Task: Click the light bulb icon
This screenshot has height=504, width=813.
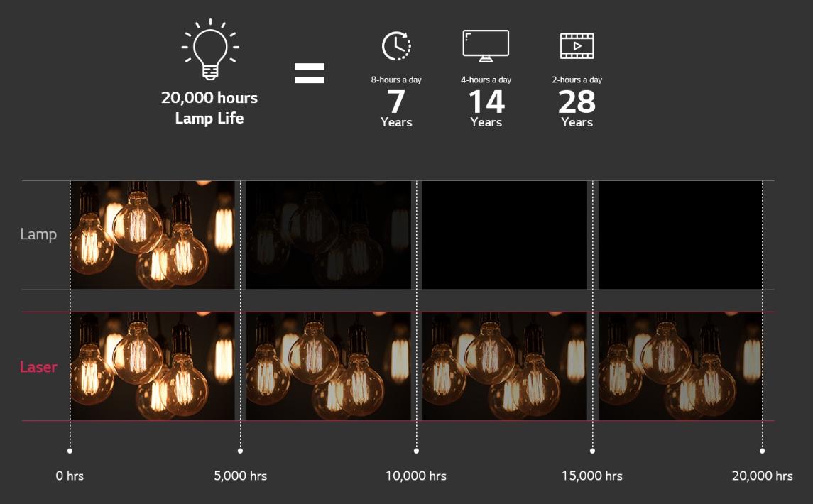Action: point(210,50)
